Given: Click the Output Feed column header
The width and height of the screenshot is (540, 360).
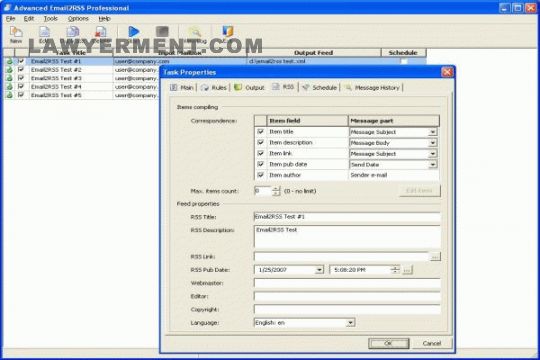Looking at the screenshot, I should click(x=314, y=53).
